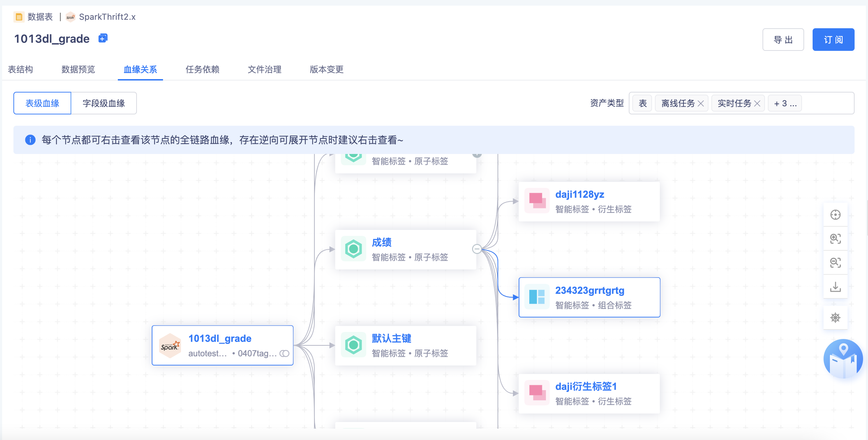Open the daji衍生标签1 node link

tap(586, 386)
